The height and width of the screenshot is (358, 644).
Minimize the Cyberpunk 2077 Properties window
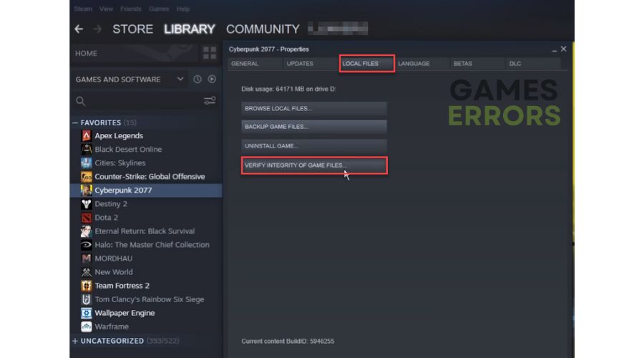point(554,49)
